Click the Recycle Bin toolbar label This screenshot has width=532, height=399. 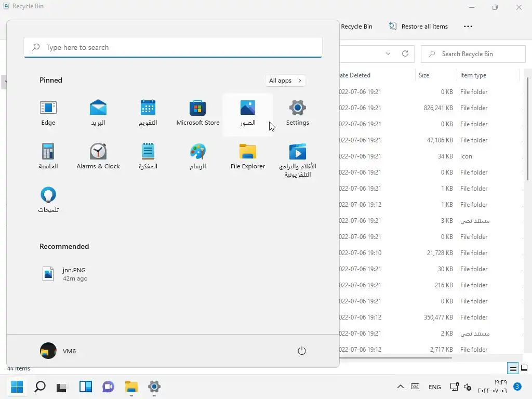pos(356,26)
